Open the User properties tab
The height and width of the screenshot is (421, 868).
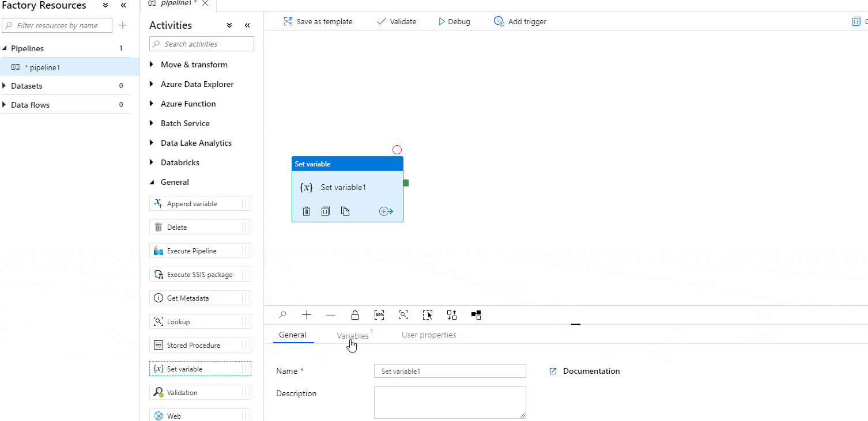click(429, 335)
